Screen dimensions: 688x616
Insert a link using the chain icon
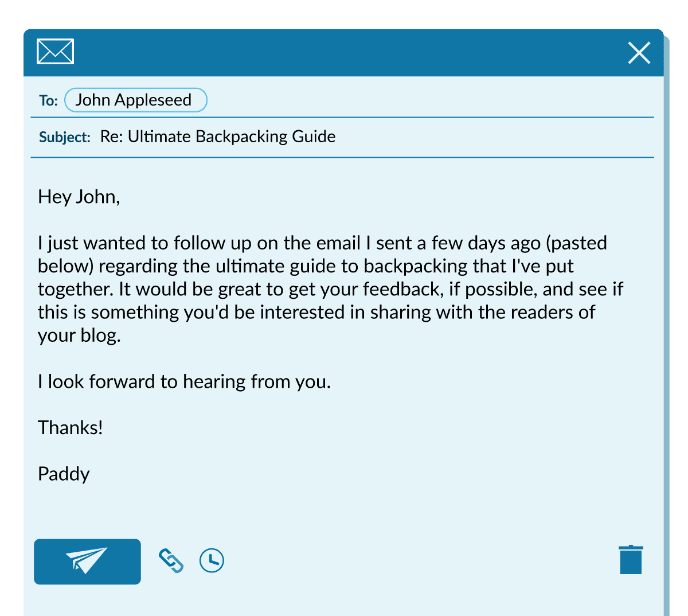[171, 561]
